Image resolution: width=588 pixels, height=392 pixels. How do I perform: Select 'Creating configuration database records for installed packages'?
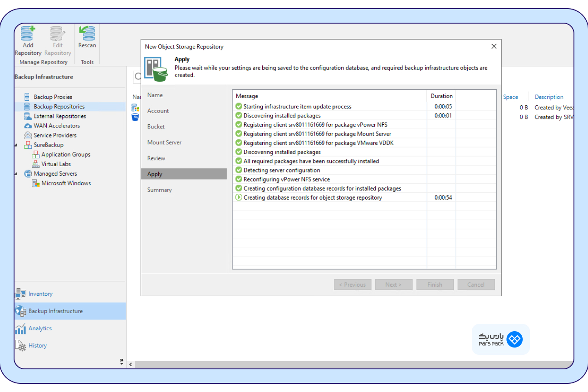(322, 188)
